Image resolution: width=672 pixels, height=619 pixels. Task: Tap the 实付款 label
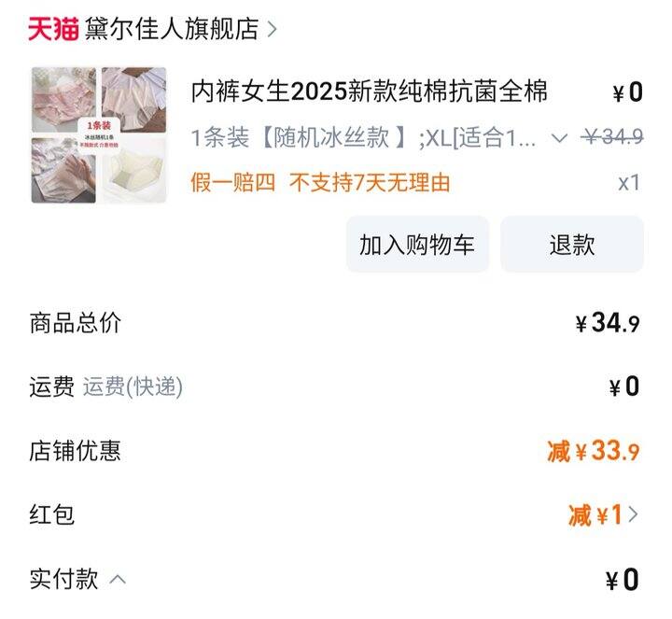(63, 579)
